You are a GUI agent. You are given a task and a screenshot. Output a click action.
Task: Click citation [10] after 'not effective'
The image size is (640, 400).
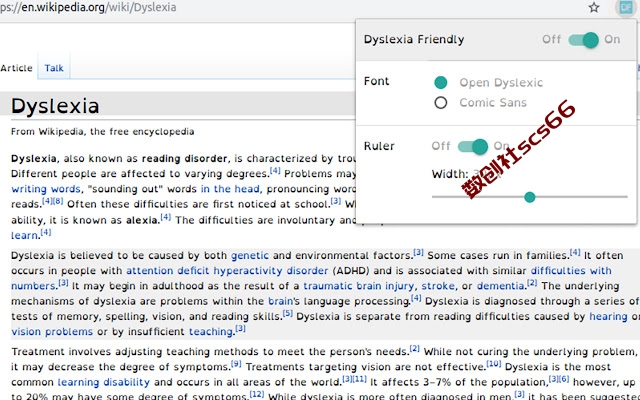493,364
